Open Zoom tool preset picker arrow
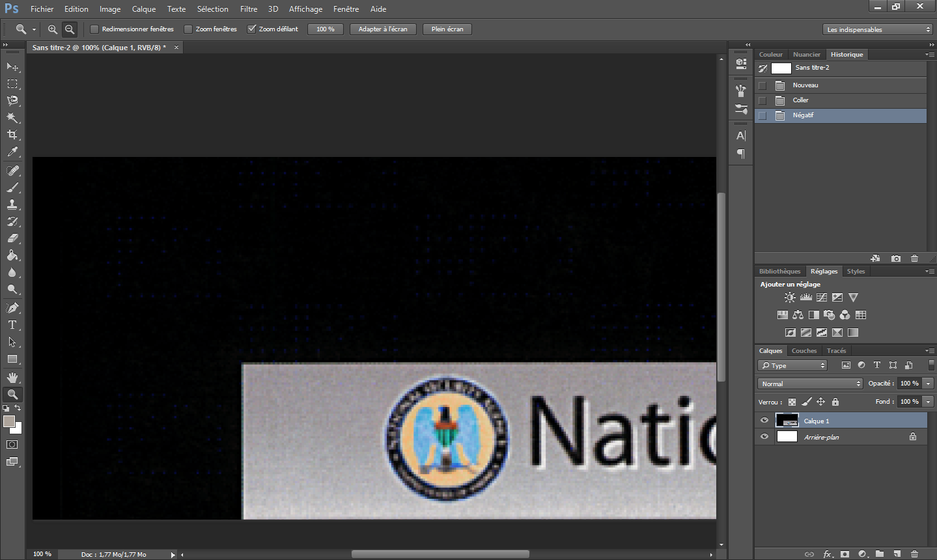This screenshot has height=560, width=937. pyautogui.click(x=34, y=30)
